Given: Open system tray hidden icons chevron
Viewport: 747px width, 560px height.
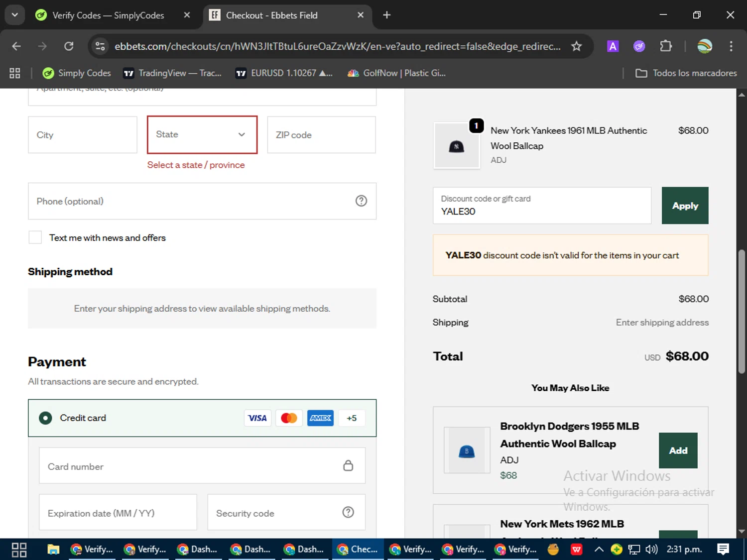Looking at the screenshot, I should click(599, 550).
